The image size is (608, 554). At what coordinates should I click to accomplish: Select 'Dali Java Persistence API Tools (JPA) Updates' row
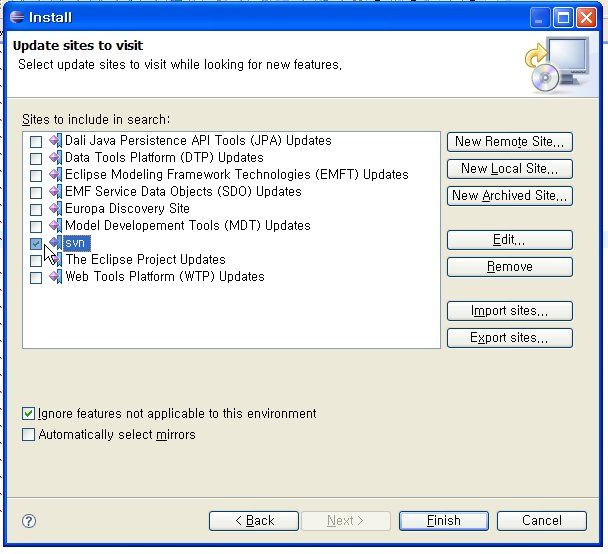pos(198,140)
